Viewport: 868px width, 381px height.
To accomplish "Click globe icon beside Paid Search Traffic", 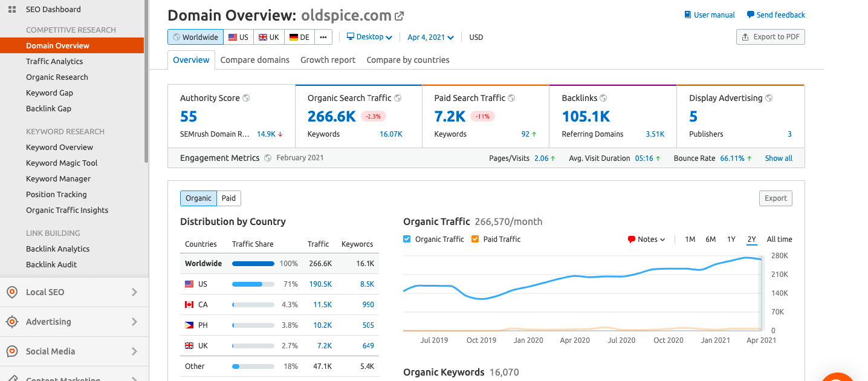I will point(511,98).
